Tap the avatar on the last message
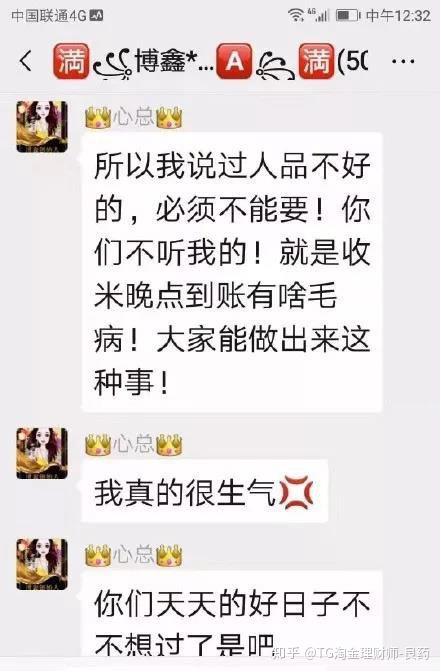 click(x=42, y=564)
